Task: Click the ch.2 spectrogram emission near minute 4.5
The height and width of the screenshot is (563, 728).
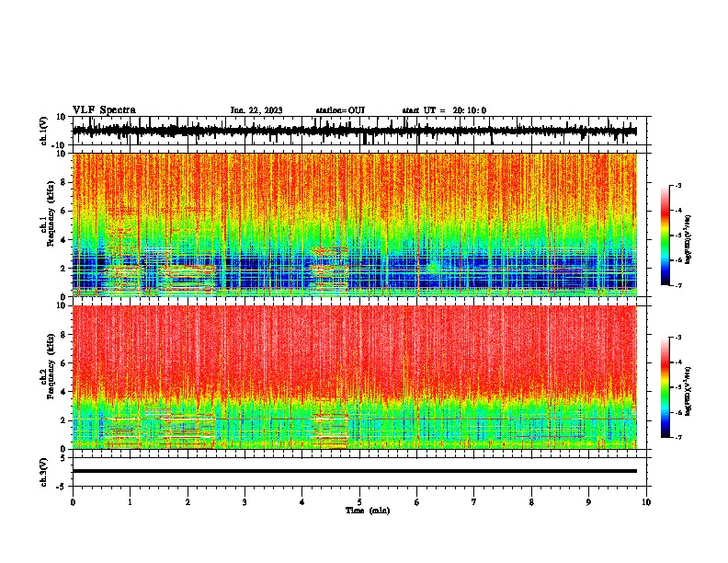Action: (330, 430)
